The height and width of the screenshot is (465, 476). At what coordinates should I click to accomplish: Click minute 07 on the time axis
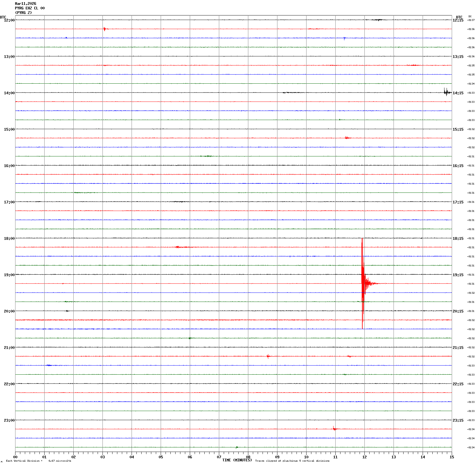click(219, 457)
